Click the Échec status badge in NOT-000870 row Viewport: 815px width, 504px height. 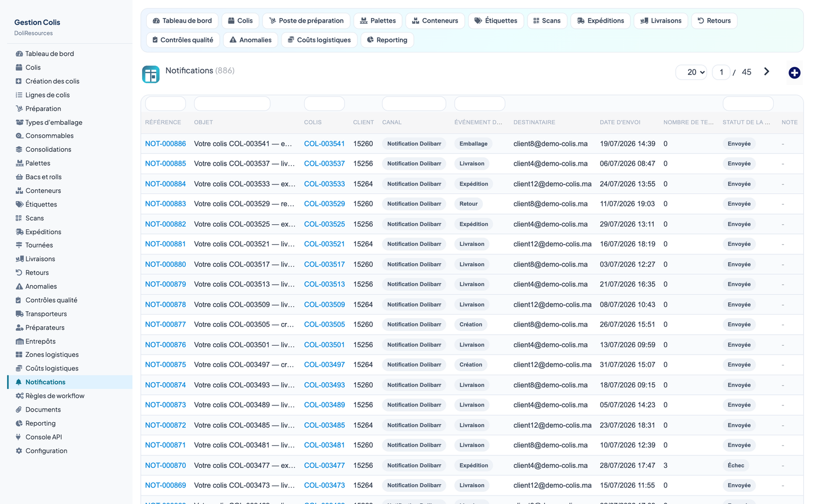pyautogui.click(x=735, y=466)
